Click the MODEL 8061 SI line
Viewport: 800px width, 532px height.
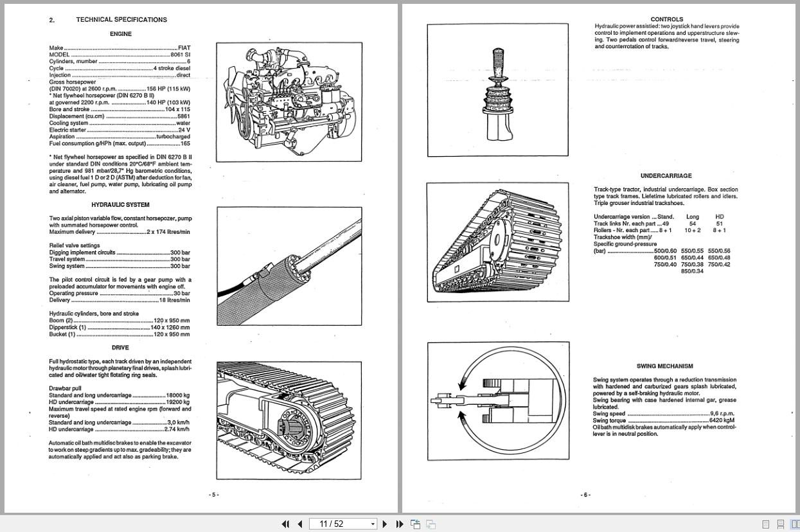click(120, 55)
